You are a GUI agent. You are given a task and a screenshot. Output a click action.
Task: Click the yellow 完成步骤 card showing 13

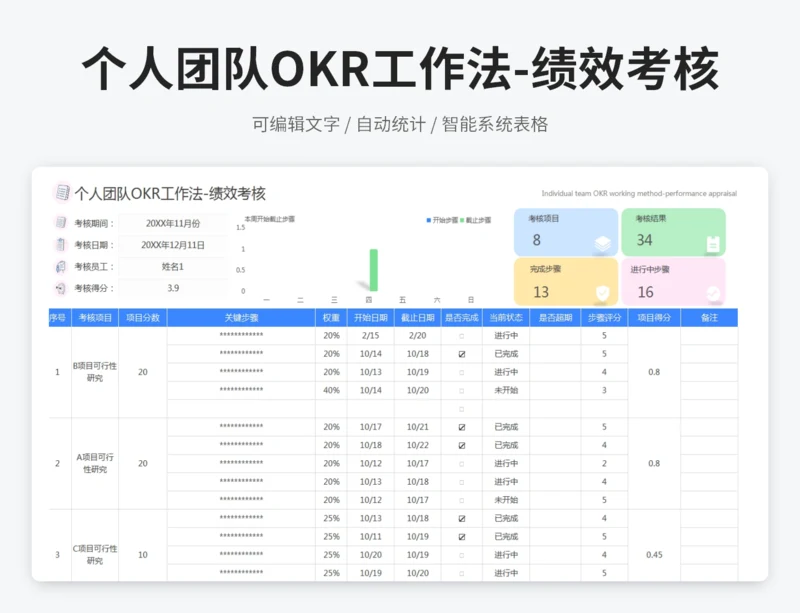[566, 282]
